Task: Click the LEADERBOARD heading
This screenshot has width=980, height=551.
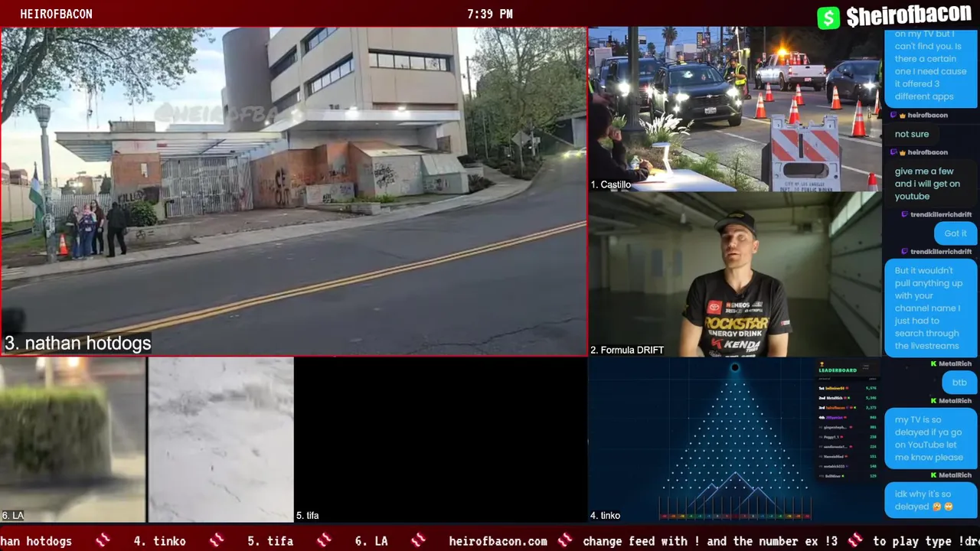Action: (838, 370)
